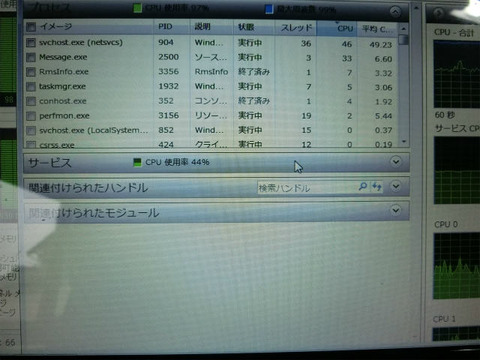Click the CPU 1 graph
The width and height of the screenshot is (480, 360).
pyautogui.click(x=457, y=334)
